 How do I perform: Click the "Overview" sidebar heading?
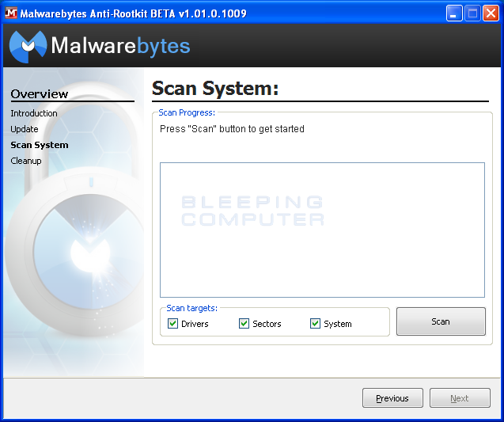[40, 94]
